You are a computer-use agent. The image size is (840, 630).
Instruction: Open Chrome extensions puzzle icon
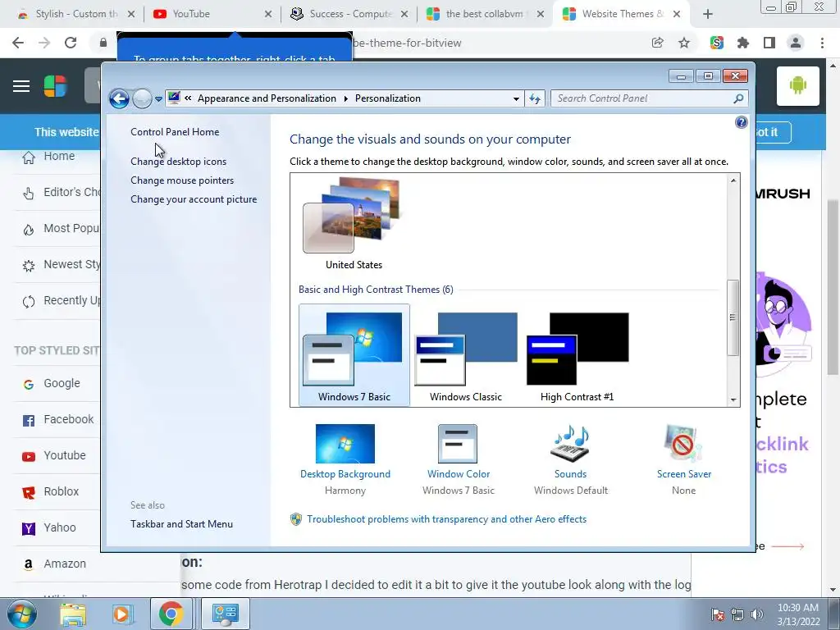[743, 43]
